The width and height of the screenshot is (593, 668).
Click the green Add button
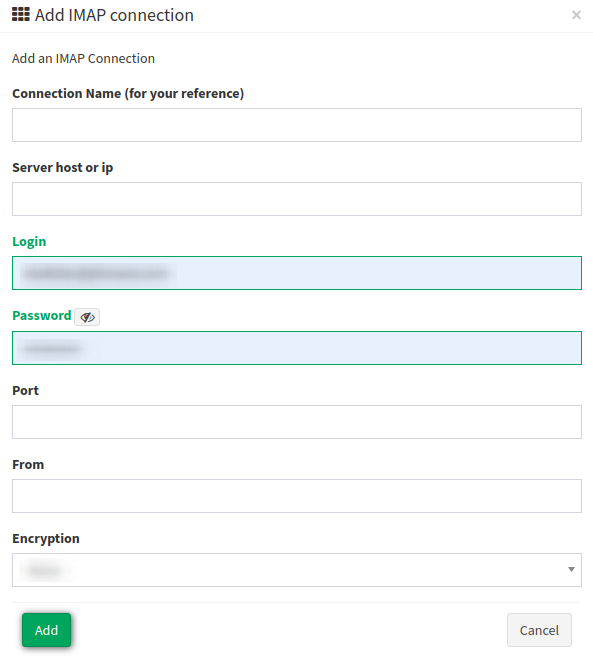click(x=46, y=630)
